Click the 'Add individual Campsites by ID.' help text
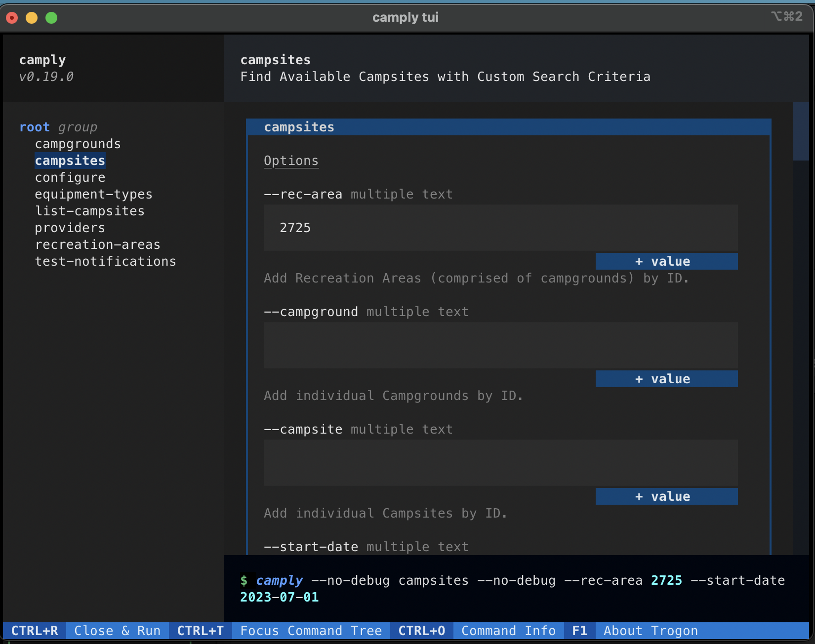This screenshot has height=644, width=815. [x=386, y=513]
